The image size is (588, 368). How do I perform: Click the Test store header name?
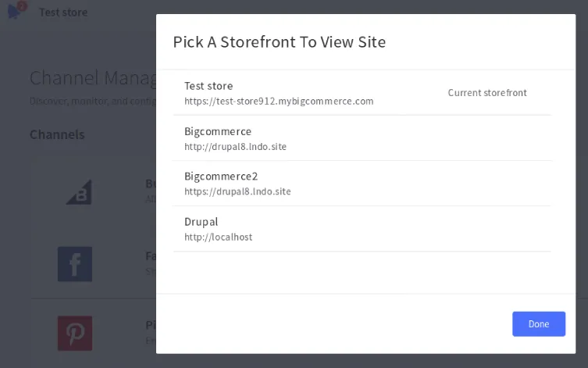63,13
